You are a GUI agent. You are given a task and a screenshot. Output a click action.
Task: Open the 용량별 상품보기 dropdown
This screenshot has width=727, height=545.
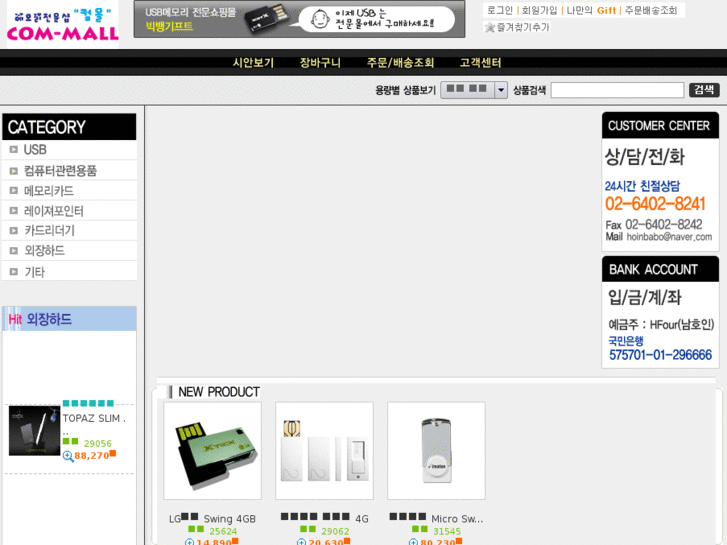click(474, 90)
